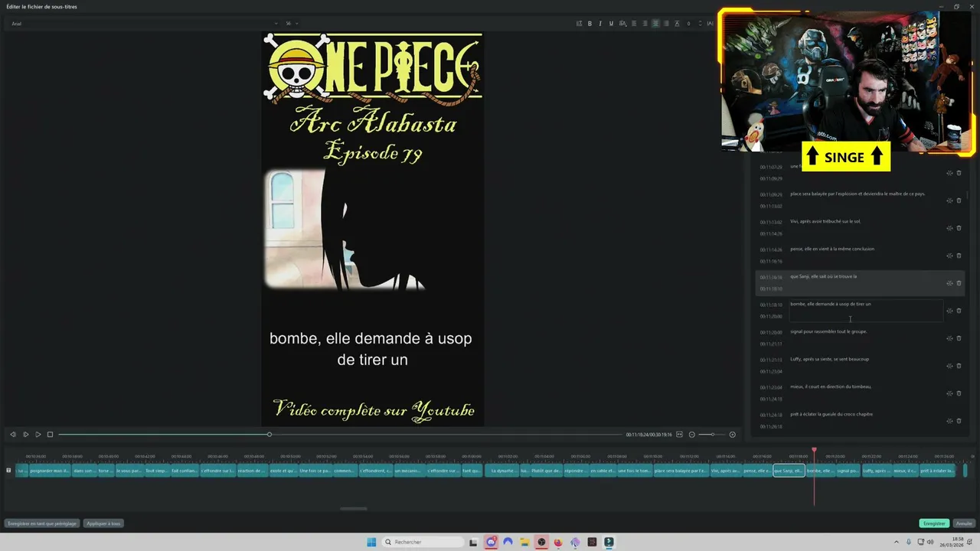
Task: Split icon for 'pense, elle en vient' row
Action: click(x=949, y=256)
